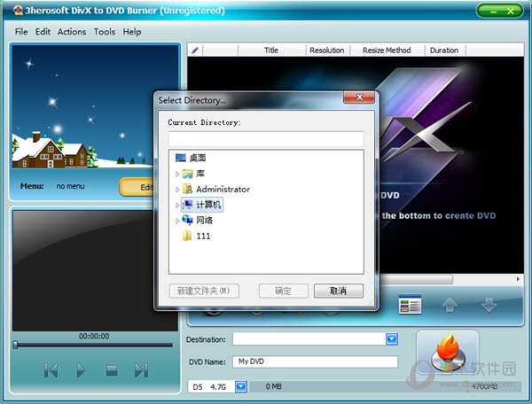Open the Edit menu
This screenshot has width=532, height=404.
point(43,32)
